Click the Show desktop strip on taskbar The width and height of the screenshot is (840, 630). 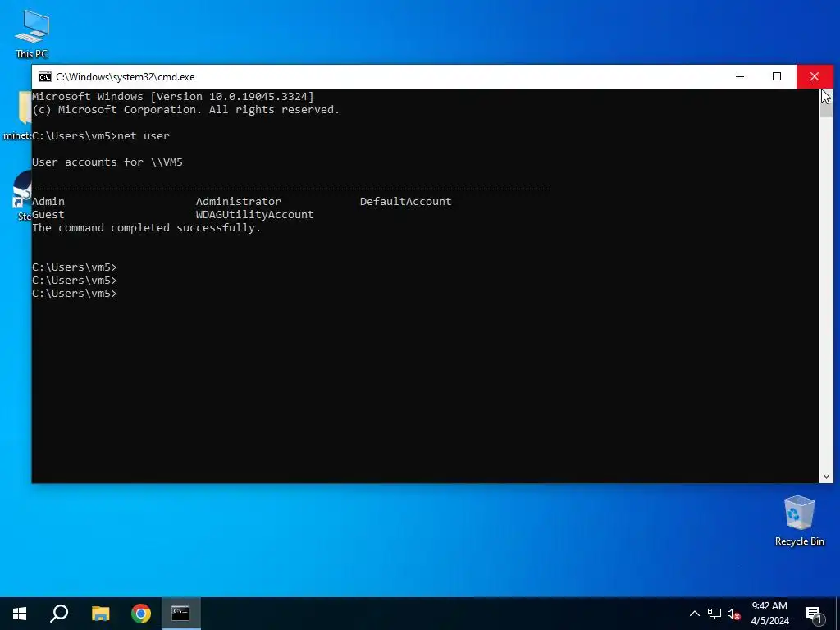[x=838, y=614]
